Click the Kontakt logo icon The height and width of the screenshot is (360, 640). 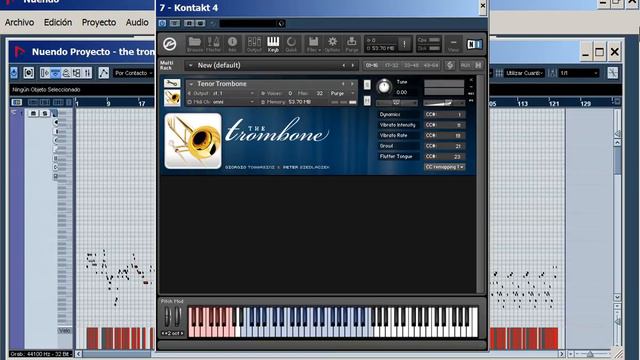pos(170,44)
